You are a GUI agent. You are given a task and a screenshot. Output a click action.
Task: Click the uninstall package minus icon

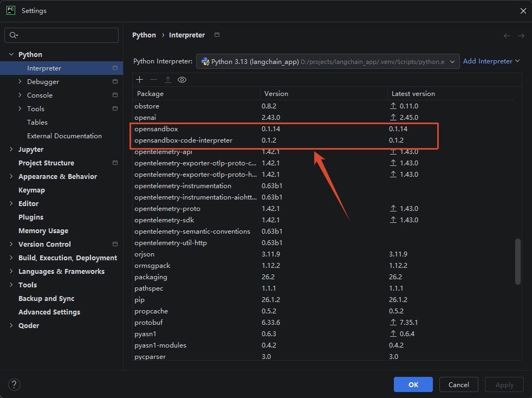tap(154, 80)
